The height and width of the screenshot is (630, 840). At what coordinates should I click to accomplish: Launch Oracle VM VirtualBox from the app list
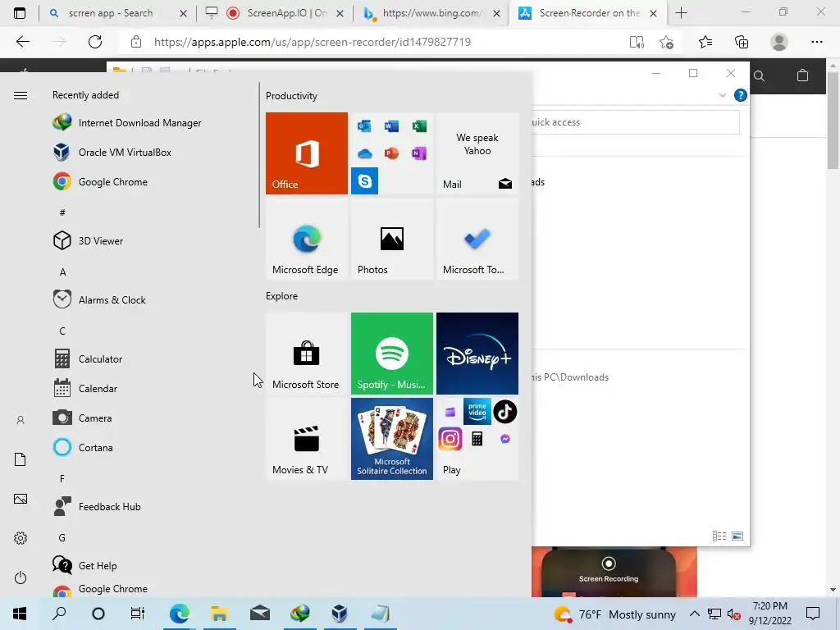(x=112, y=152)
